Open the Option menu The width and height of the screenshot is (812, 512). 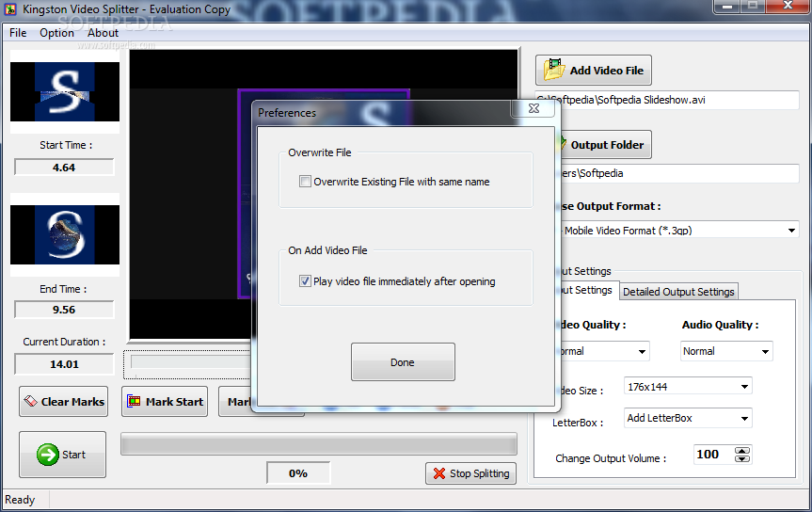click(x=57, y=33)
